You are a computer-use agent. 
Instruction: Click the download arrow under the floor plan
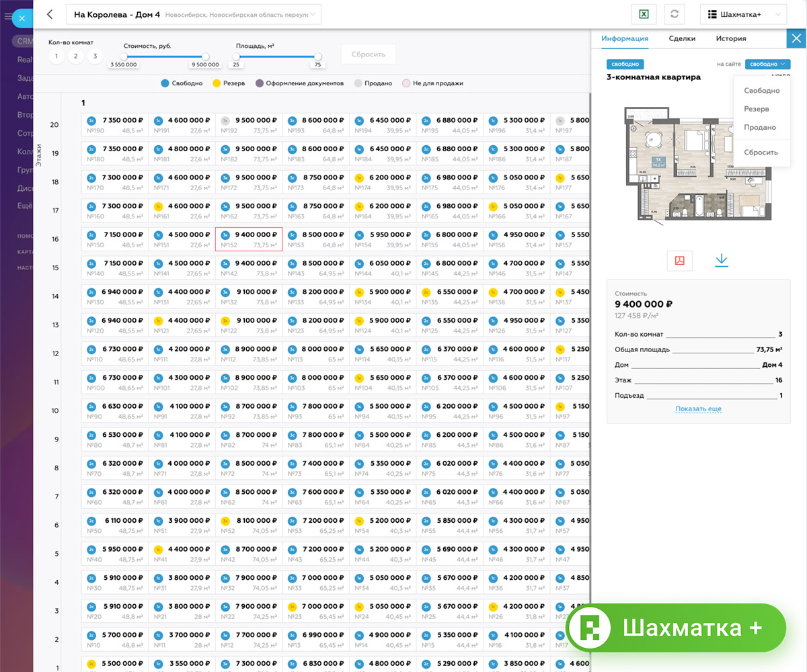(x=722, y=260)
